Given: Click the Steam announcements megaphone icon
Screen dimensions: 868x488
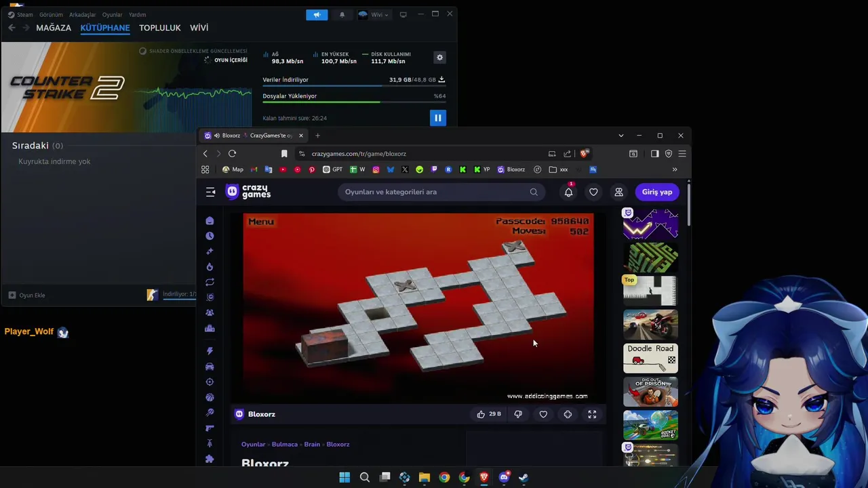Looking at the screenshot, I should (x=317, y=14).
